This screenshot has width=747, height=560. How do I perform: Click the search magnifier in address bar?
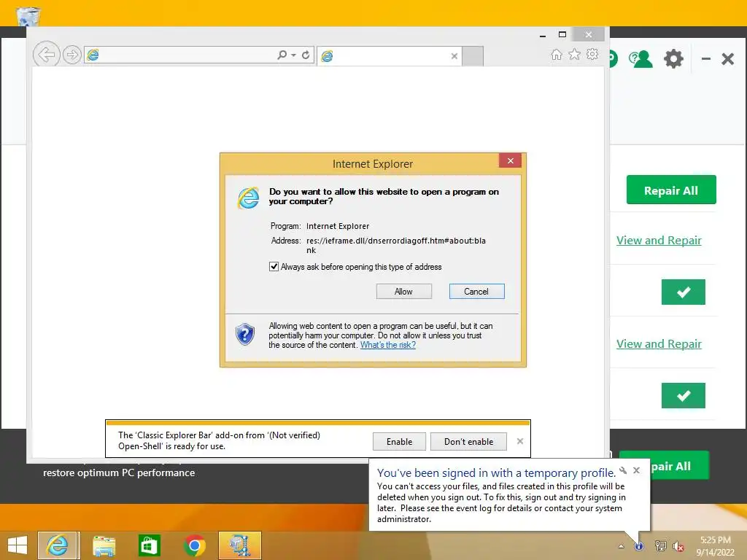282,55
